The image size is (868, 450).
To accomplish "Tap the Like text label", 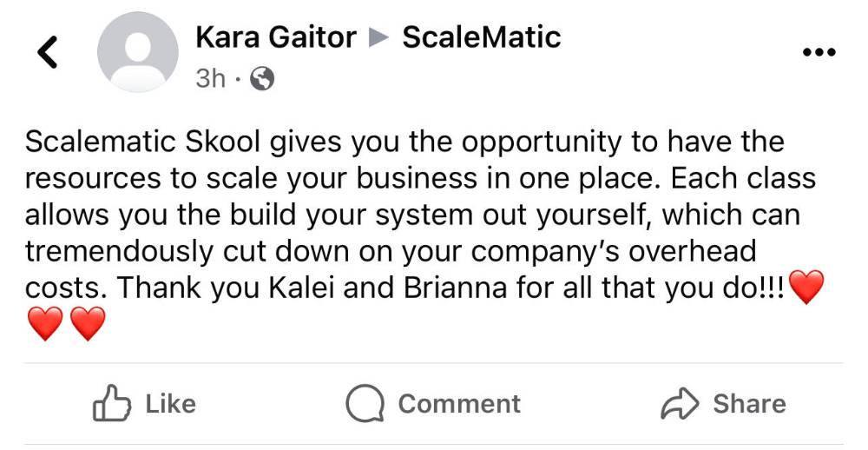I will pyautogui.click(x=170, y=403).
